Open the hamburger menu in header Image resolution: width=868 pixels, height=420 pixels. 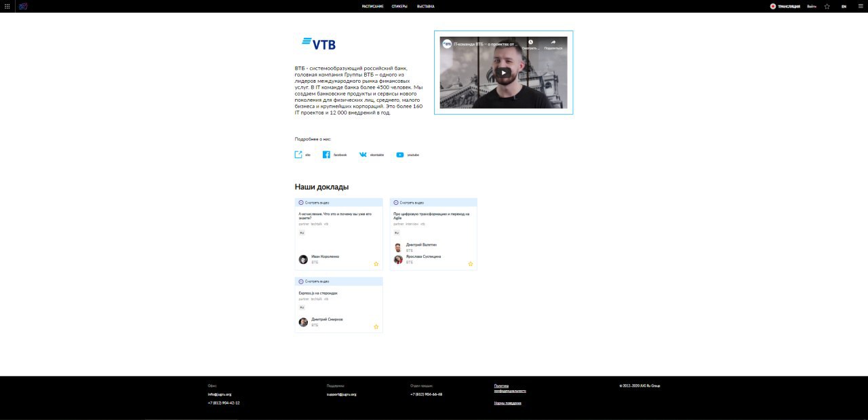coord(861,6)
